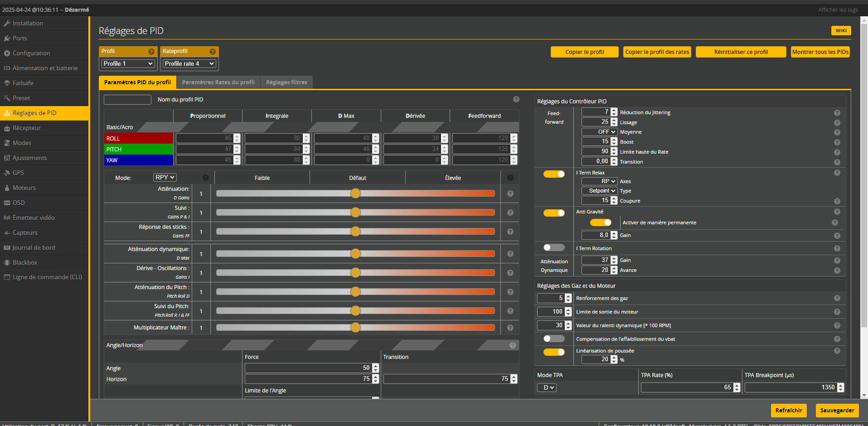
Task: Open Moteurs via its motor icon
Action: 7,188
